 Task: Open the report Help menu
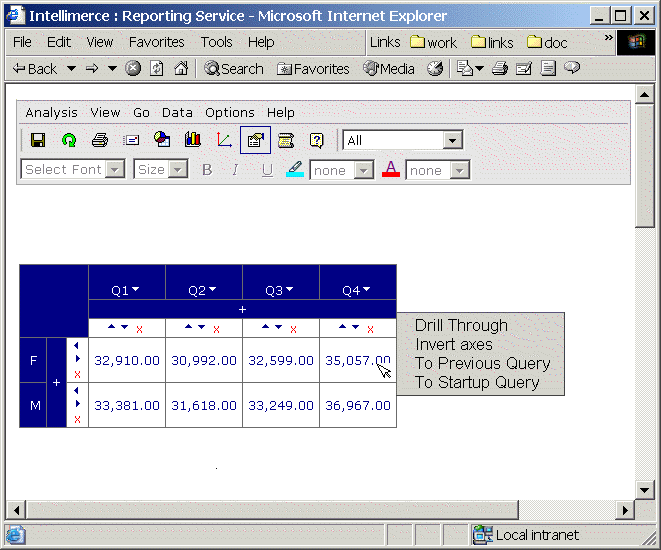[281, 113]
